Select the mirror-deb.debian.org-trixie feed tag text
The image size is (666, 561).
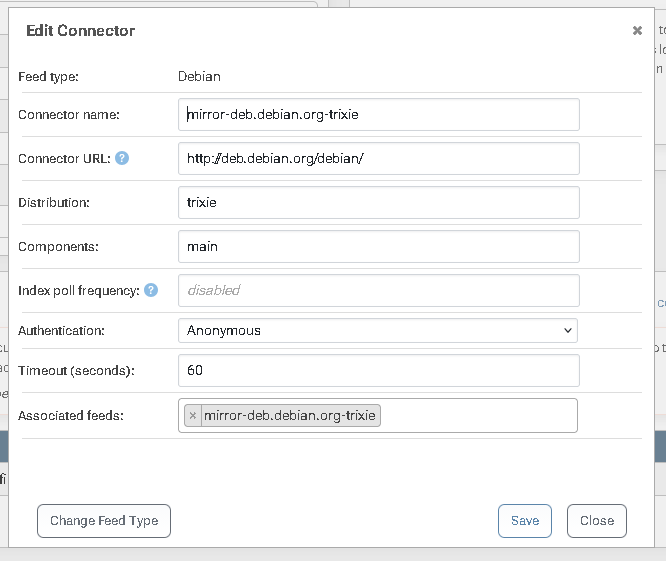tap(290, 415)
